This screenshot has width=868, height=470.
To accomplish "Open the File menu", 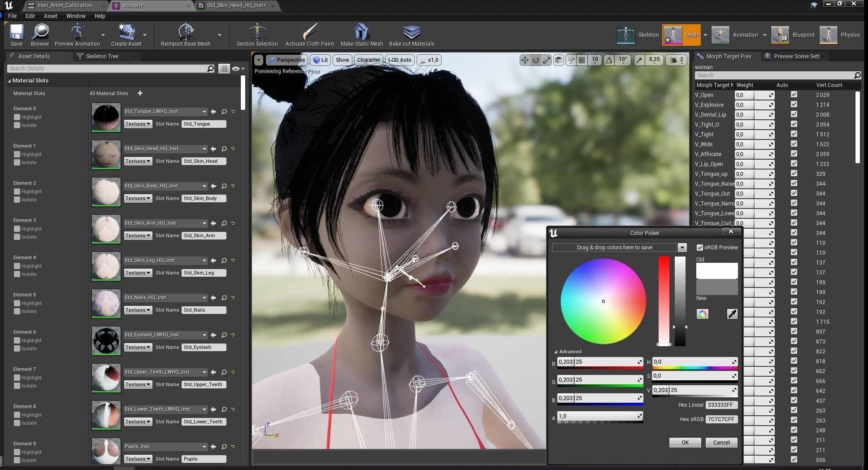I will 12,16.
